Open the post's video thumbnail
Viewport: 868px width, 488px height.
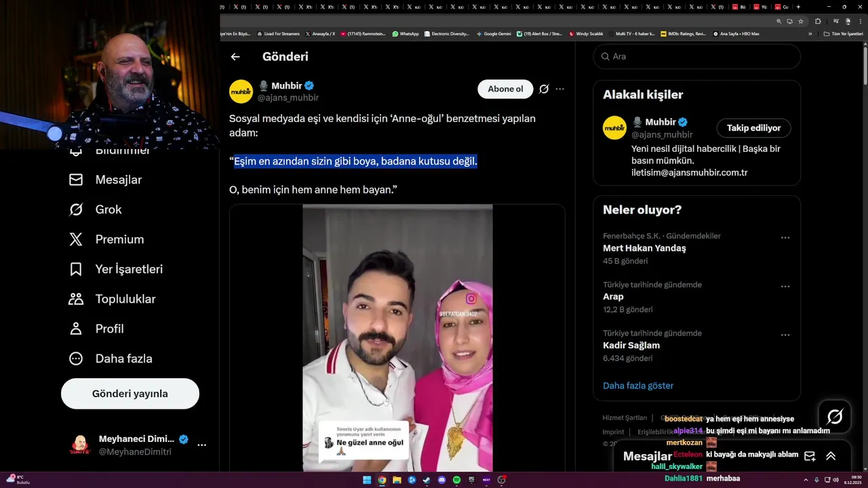pos(397,338)
